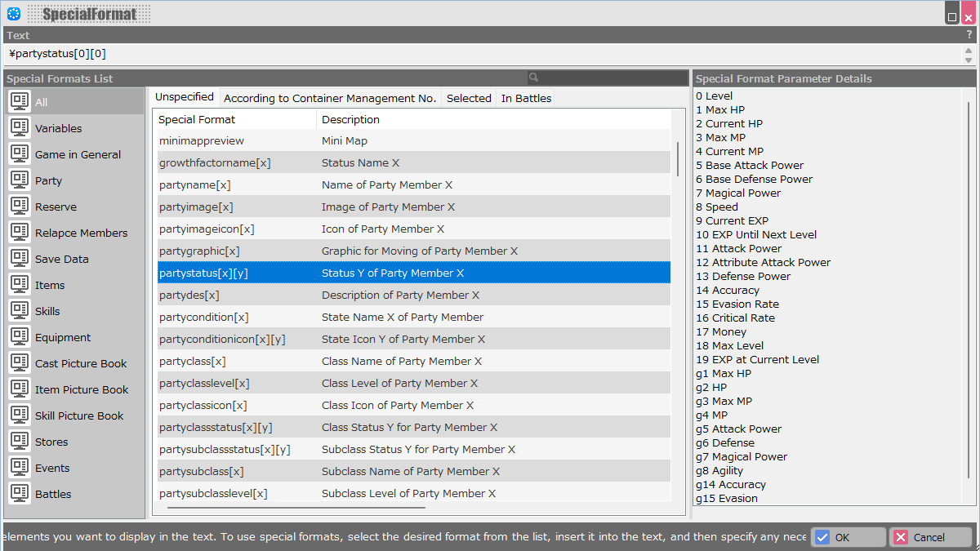Click the Variables category icon
Screen dimensions: 980x551
[x=20, y=128]
